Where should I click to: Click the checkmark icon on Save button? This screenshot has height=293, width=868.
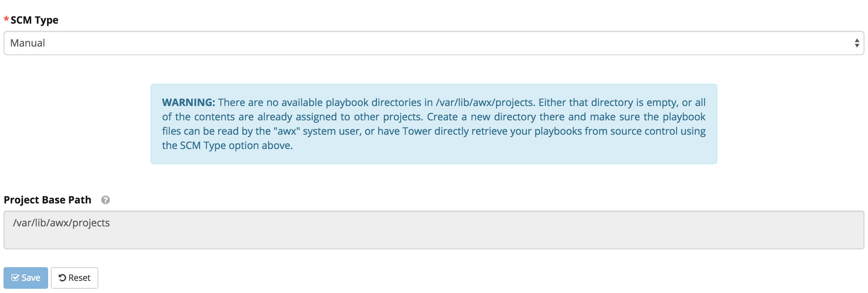pos(15,278)
